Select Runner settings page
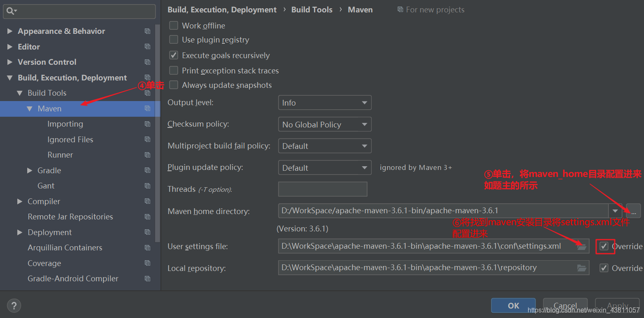The width and height of the screenshot is (644, 318). tap(60, 155)
